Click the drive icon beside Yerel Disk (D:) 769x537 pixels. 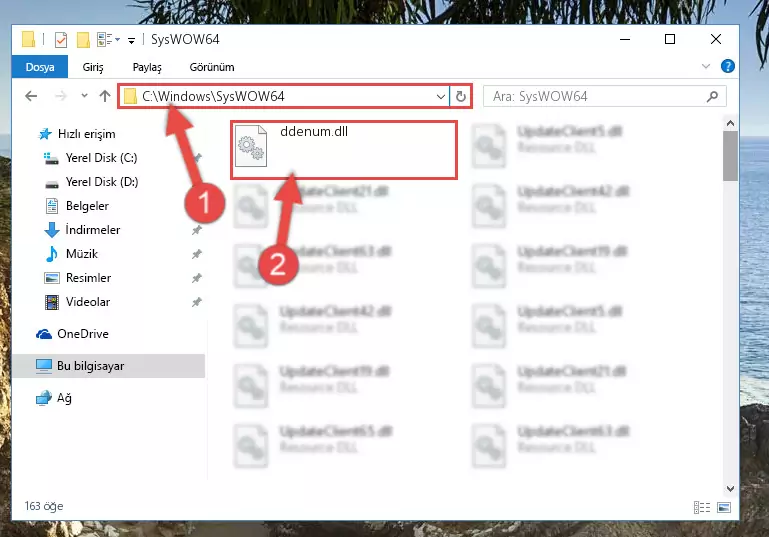pyautogui.click(x=51, y=184)
